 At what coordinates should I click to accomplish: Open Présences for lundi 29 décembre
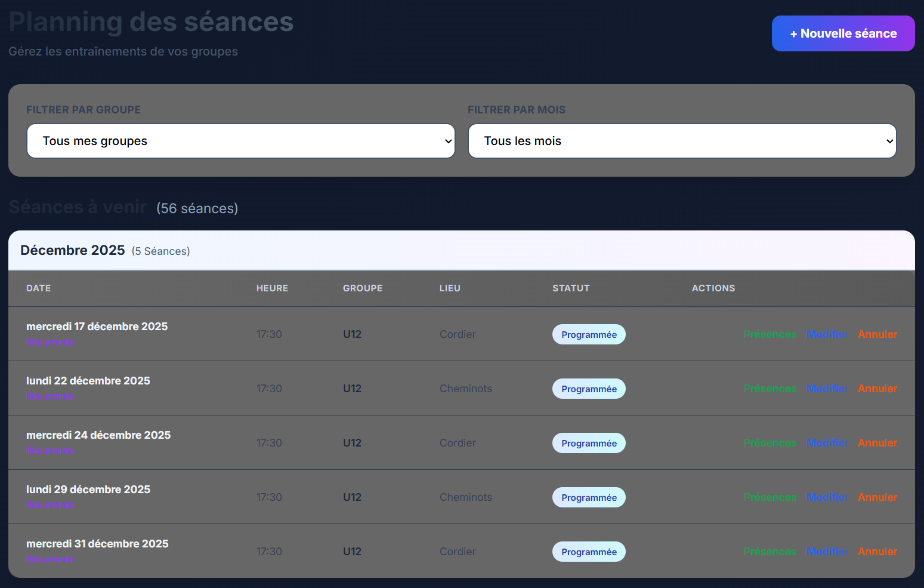pos(770,497)
